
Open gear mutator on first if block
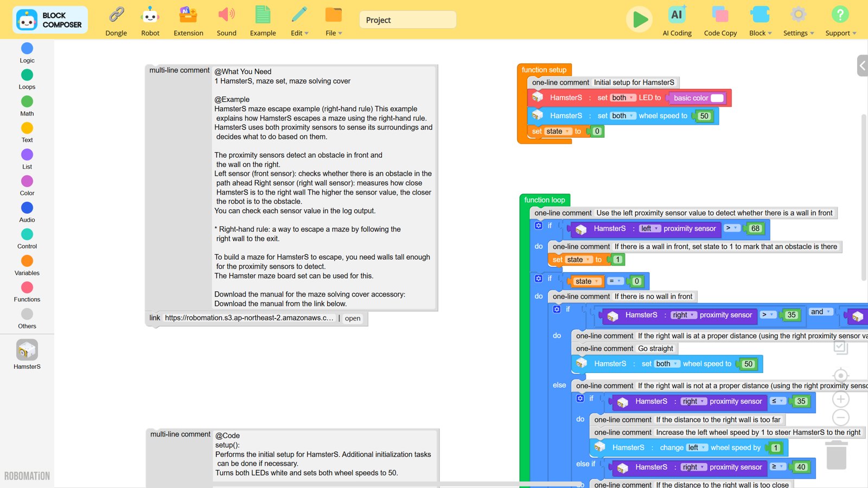pos(539,226)
